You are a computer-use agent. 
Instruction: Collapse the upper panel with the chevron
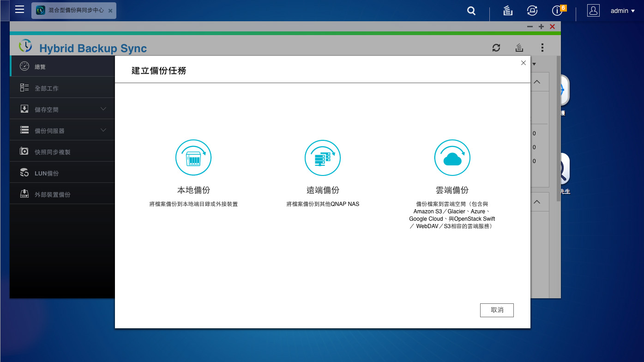coord(537,82)
